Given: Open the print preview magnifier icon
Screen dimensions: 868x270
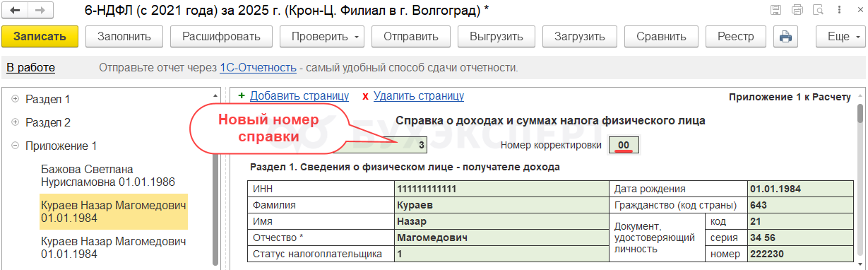Looking at the screenshot, I should click(x=819, y=10).
